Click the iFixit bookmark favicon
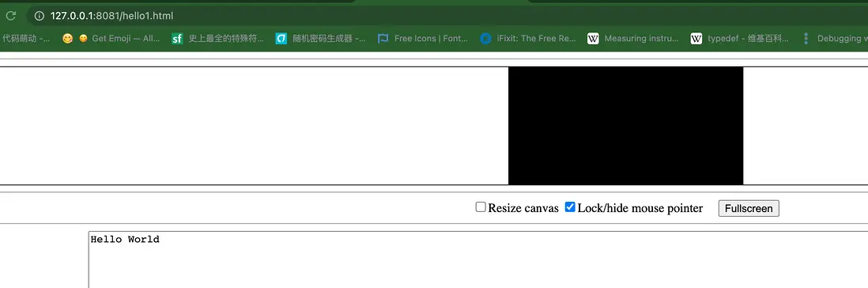This screenshot has height=288, width=868. [485, 39]
